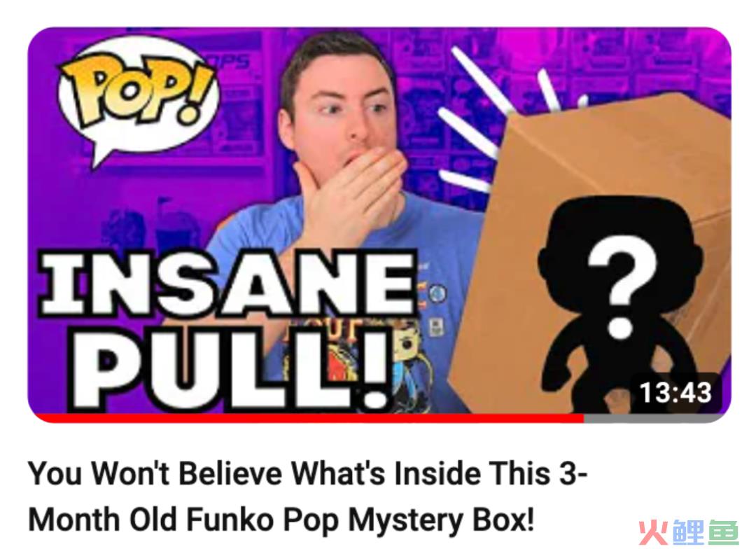
Task: Click the red 火 character in the watermark
Action: [x=652, y=532]
